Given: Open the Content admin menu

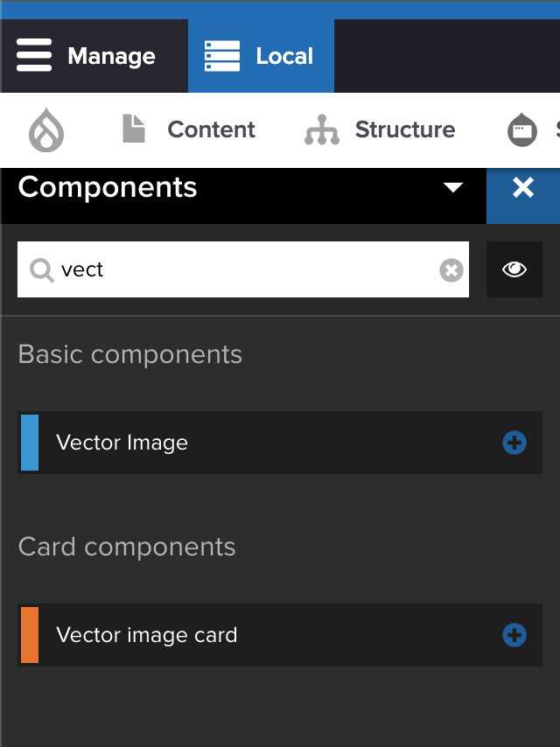Looking at the screenshot, I should tap(211, 129).
